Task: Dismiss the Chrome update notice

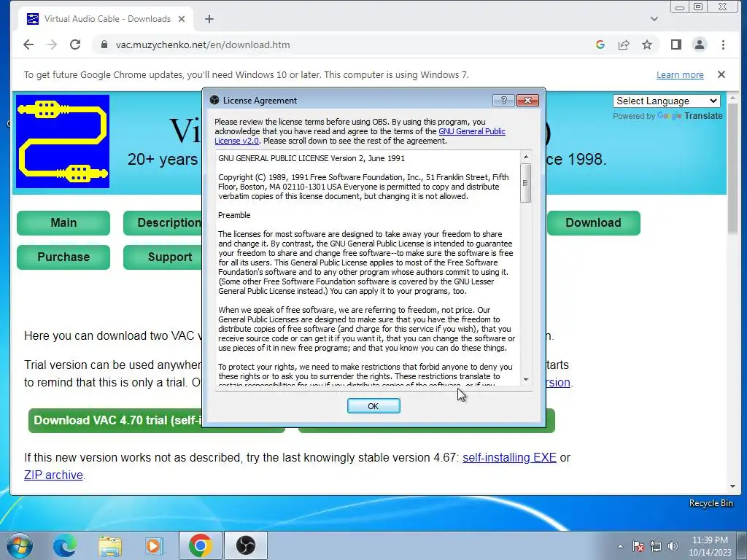Action: [721, 75]
